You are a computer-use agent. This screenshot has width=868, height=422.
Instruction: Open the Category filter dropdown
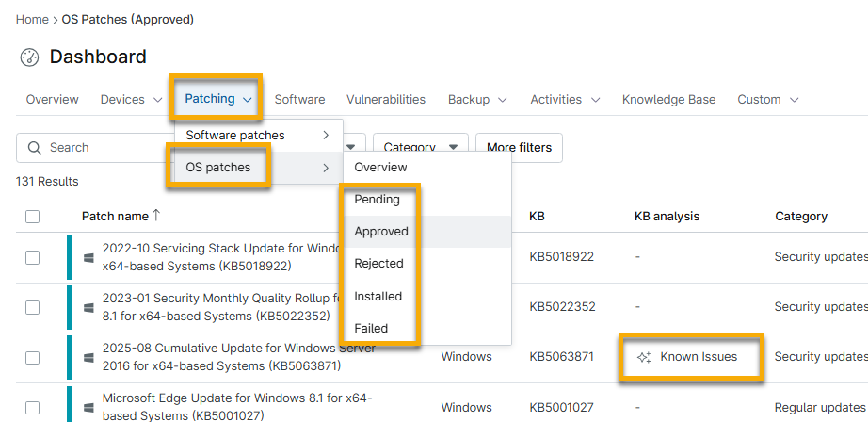[421, 147]
